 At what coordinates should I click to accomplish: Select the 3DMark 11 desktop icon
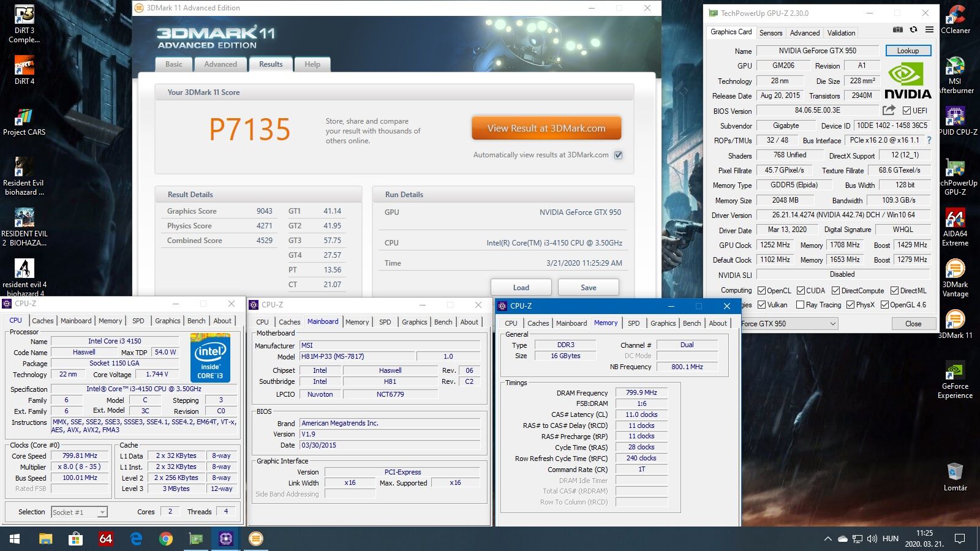(x=956, y=324)
